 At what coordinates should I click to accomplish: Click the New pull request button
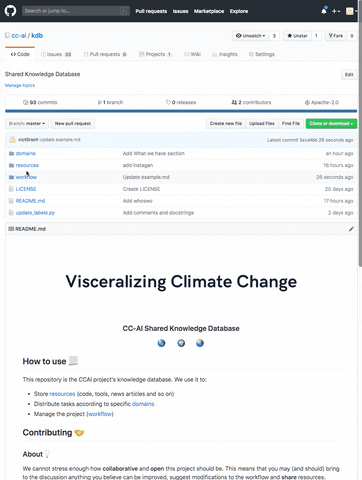point(73,123)
